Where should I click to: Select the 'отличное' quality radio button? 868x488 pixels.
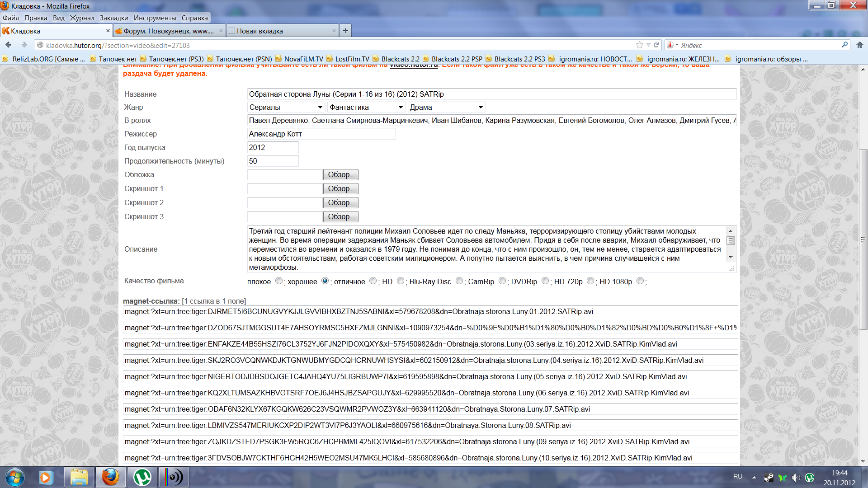pyautogui.click(x=373, y=281)
